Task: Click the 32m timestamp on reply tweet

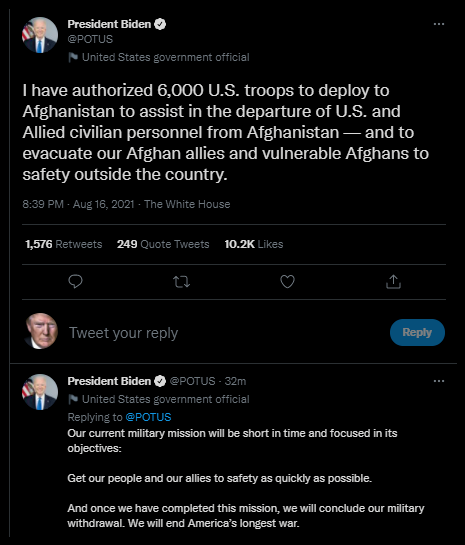Action: click(x=235, y=381)
